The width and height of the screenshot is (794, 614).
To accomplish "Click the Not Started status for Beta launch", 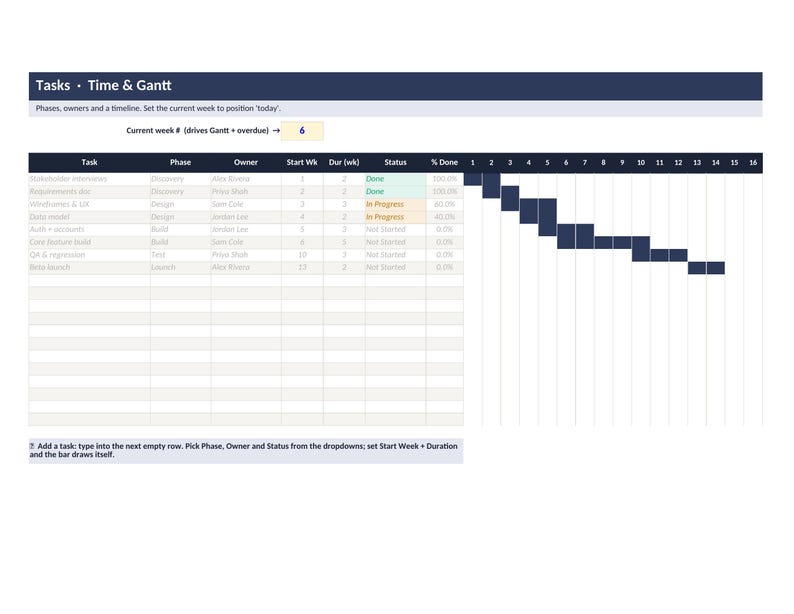I will pos(395,267).
